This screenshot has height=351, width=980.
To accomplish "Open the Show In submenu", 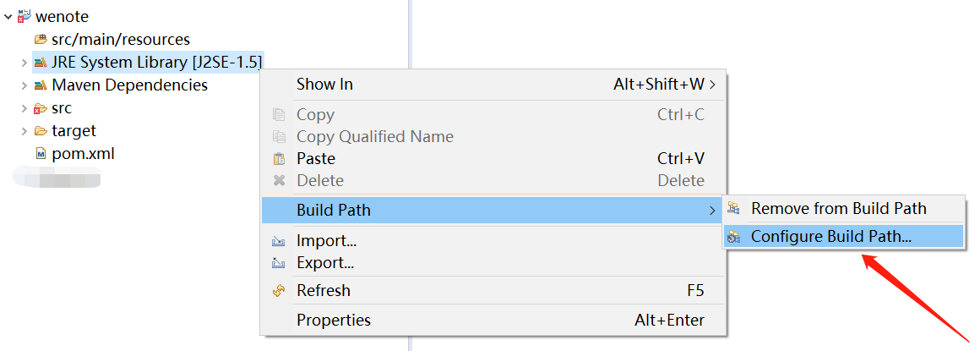I will pyautogui.click(x=493, y=84).
